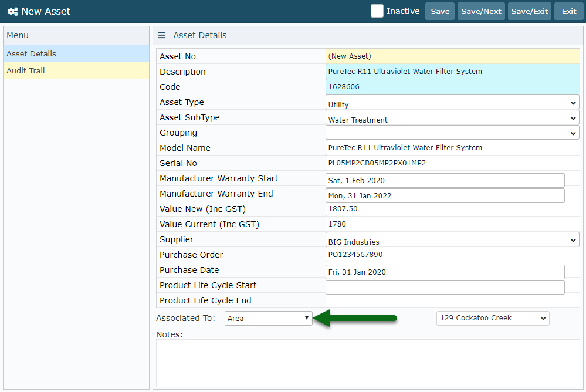
Task: Click the Purchase Date label
Action: [189, 270]
